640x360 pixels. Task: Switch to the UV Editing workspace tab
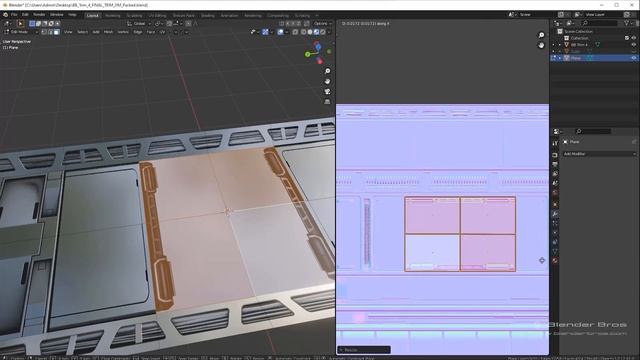[157, 16]
